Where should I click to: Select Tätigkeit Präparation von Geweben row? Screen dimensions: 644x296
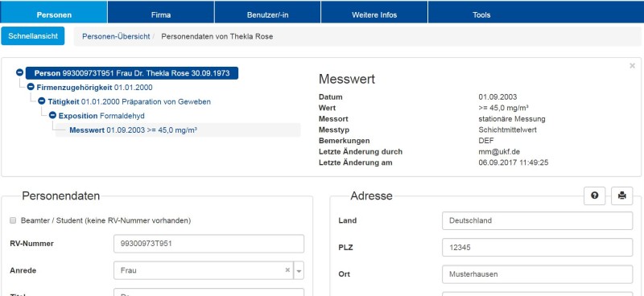[x=129, y=101]
